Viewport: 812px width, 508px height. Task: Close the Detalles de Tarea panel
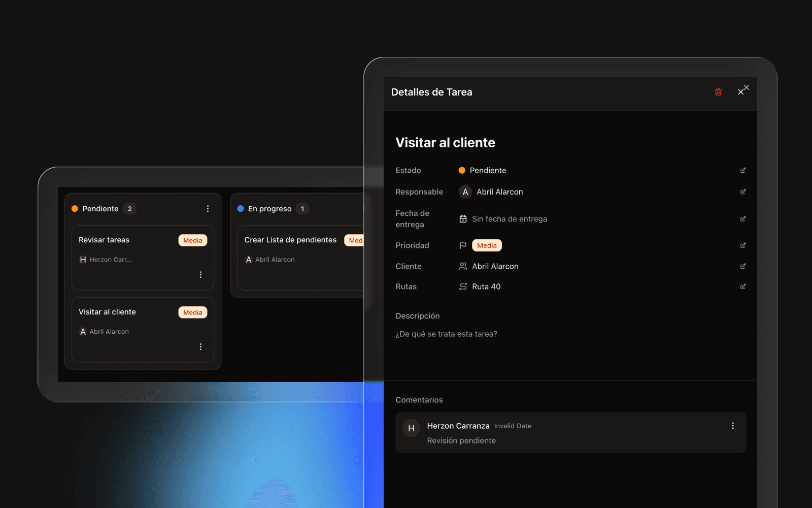pos(741,92)
